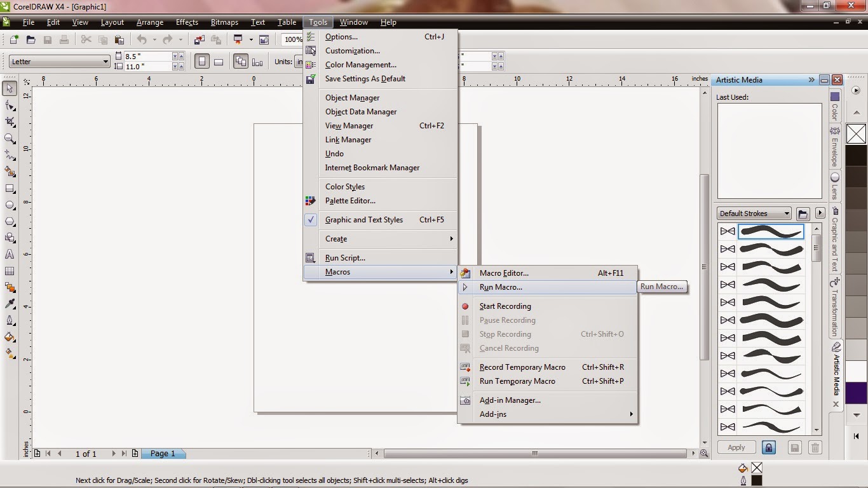Select the Eyedropper tool
The height and width of the screenshot is (488, 868).
click(x=10, y=304)
